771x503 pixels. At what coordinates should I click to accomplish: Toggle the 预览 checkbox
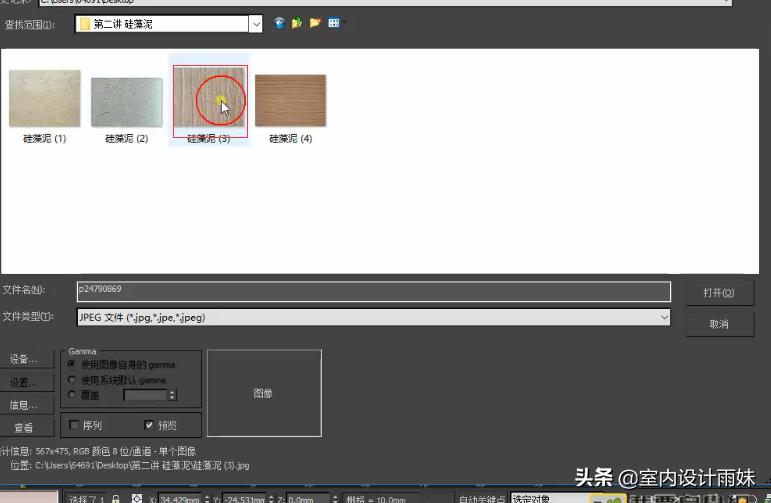coord(149,425)
